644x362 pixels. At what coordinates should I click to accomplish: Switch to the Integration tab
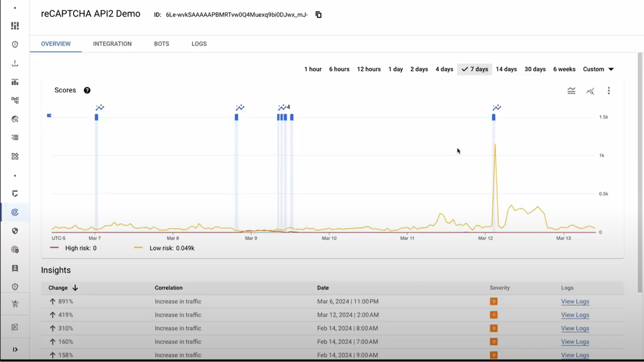tap(112, 44)
